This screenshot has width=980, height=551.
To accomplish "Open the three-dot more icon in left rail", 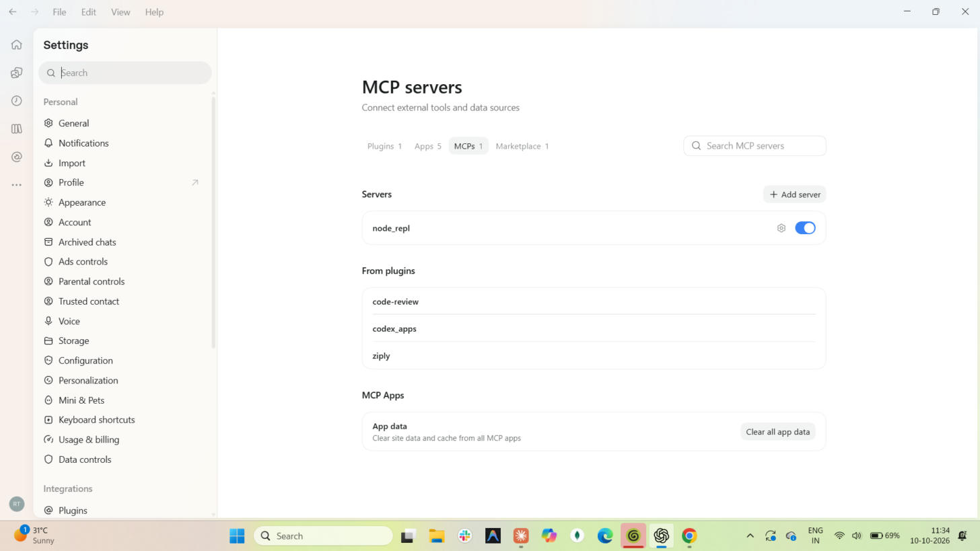I will coord(17,185).
